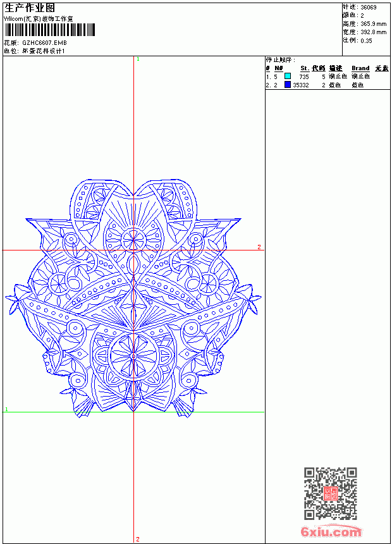Click the N# column header
This screenshot has width=392, height=544.
(x=279, y=68)
